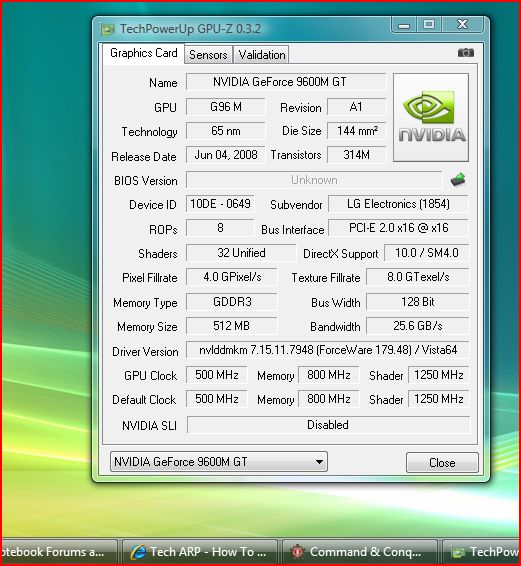The image size is (521, 566).
Task: Click the GPU-Z title bar icon
Action: click(x=108, y=29)
